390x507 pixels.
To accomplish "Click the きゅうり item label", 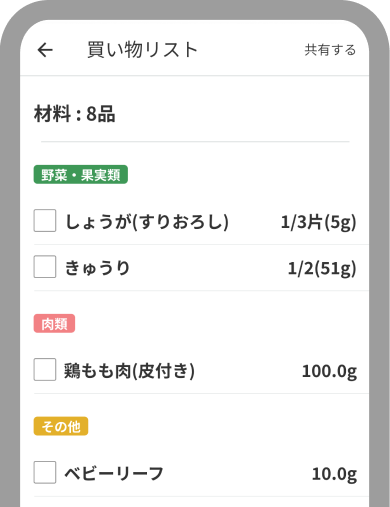I will (x=97, y=268).
